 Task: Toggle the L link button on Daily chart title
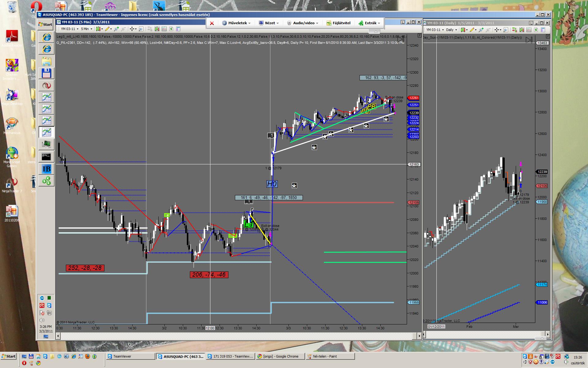(x=531, y=23)
